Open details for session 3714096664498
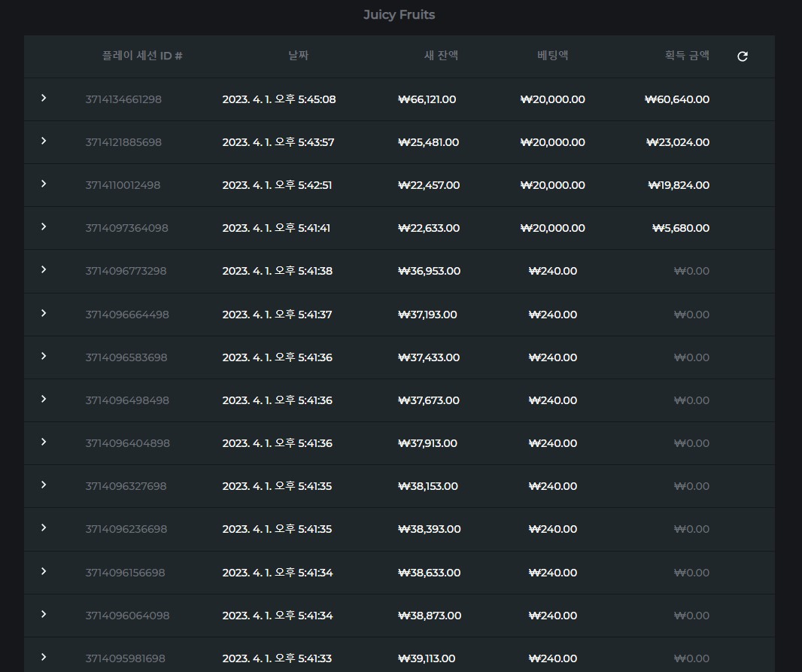Viewport: 802px width, 672px height. pos(44,313)
